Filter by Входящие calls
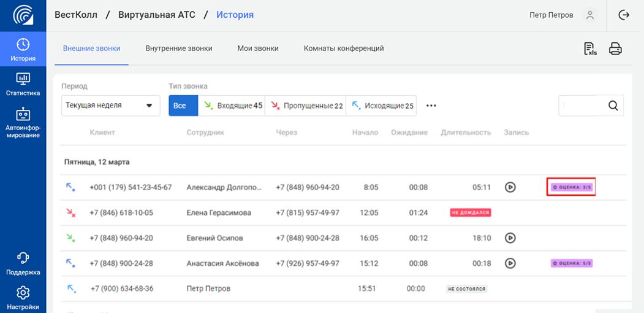The height and width of the screenshot is (313, 644). point(232,106)
